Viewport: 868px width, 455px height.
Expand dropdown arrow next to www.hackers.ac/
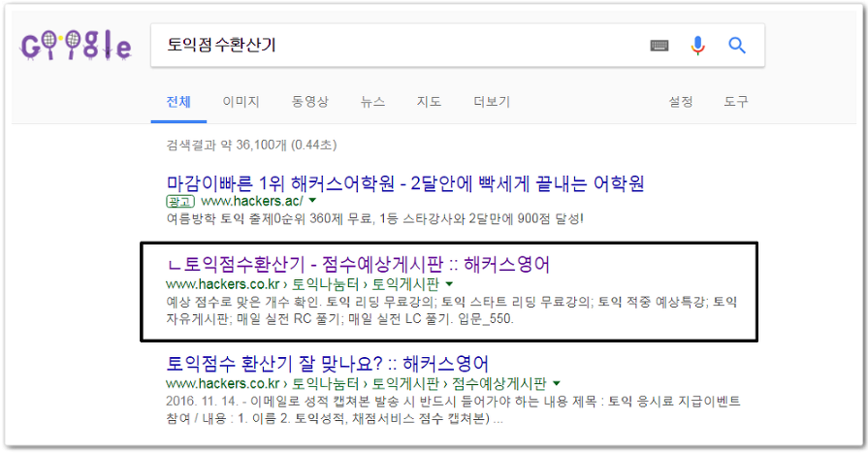tap(312, 201)
